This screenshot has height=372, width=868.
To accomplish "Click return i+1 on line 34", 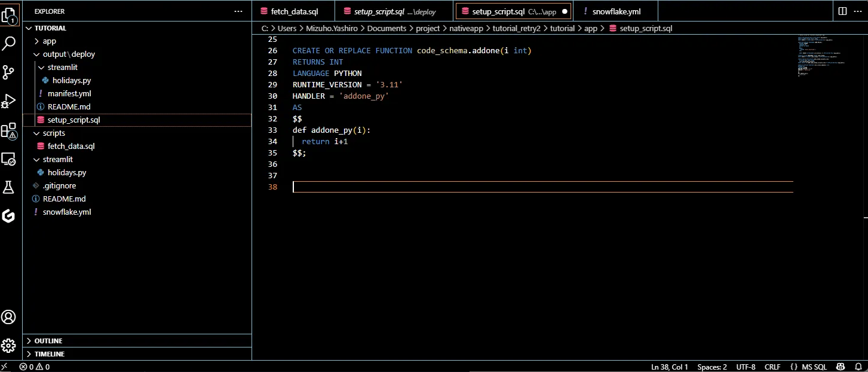I will [x=325, y=141].
